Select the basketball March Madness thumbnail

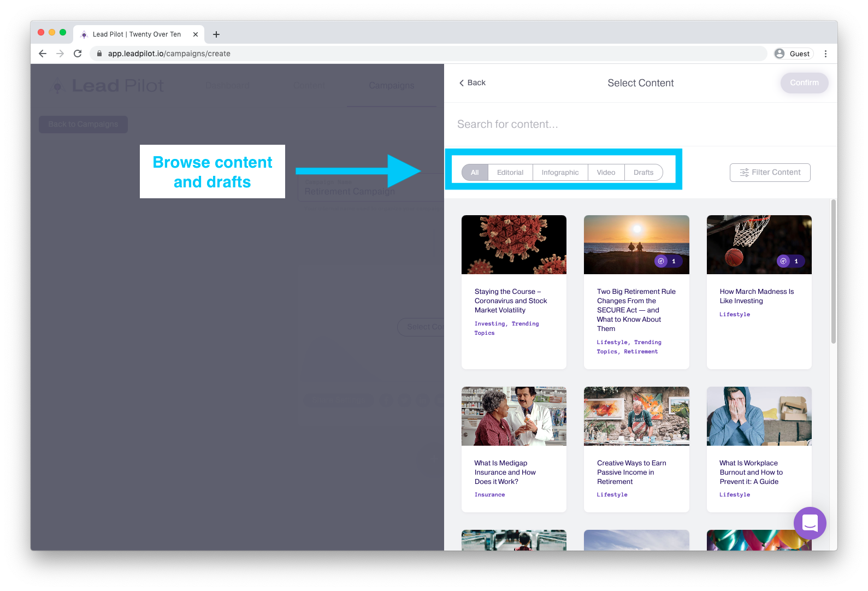click(759, 245)
